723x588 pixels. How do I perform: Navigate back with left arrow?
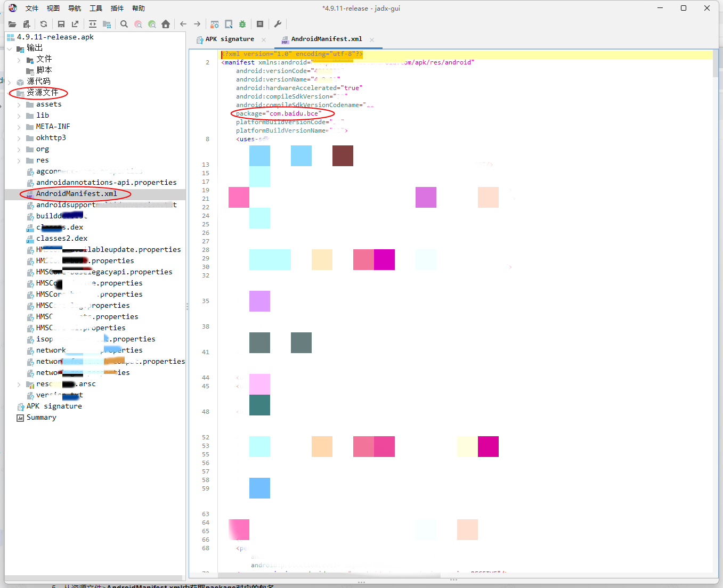(x=183, y=24)
